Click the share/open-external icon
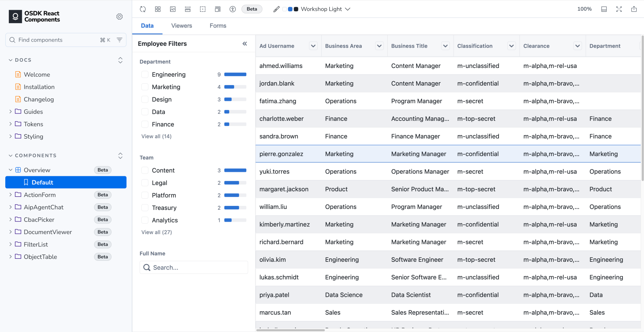 (x=634, y=9)
